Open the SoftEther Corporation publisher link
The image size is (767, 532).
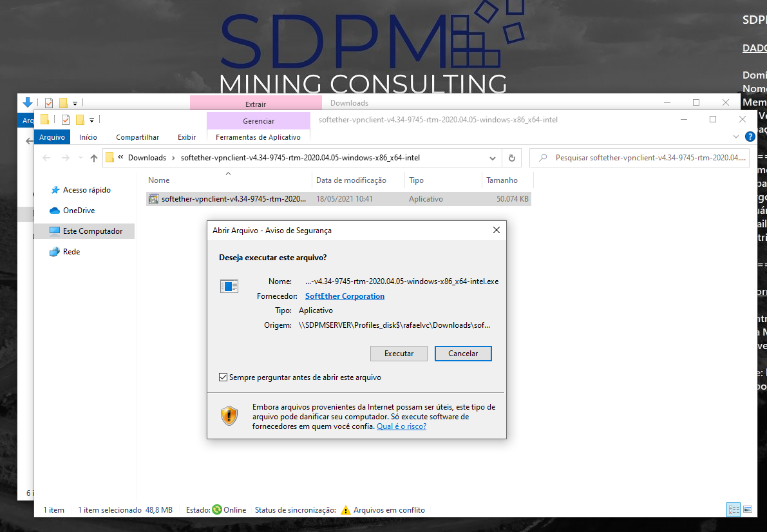click(x=345, y=296)
